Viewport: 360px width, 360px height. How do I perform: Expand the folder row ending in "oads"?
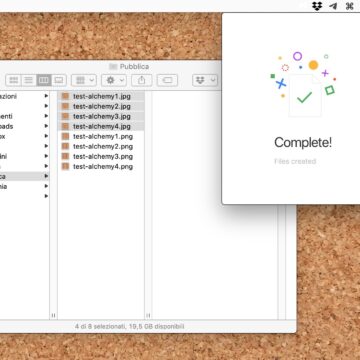pyautogui.click(x=46, y=126)
